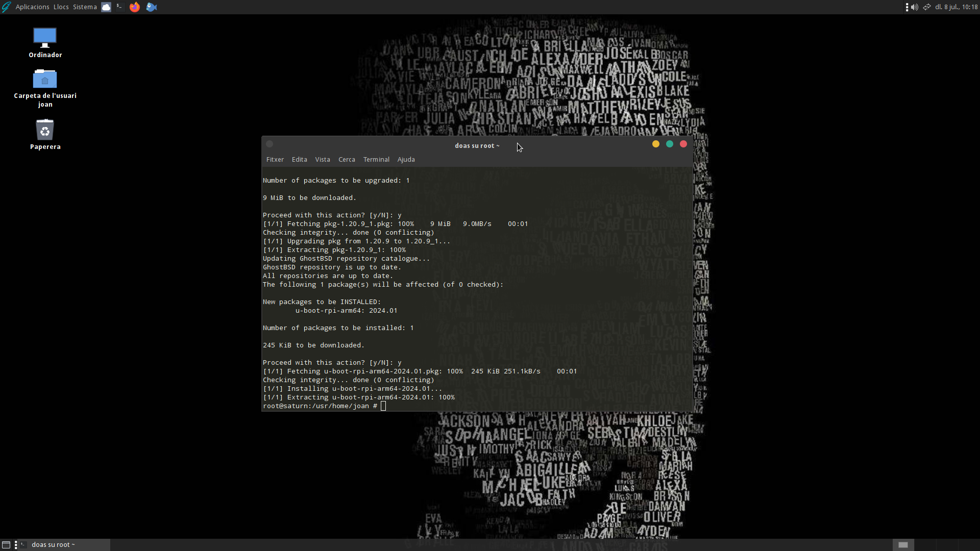This screenshot has width=980, height=551.
Task: Select the Ordinador desktop icon
Action: point(45,43)
